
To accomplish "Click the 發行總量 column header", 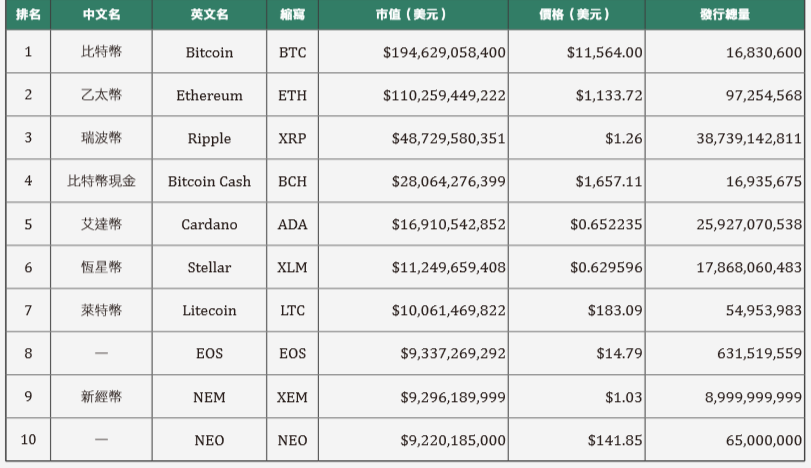I will (725, 14).
